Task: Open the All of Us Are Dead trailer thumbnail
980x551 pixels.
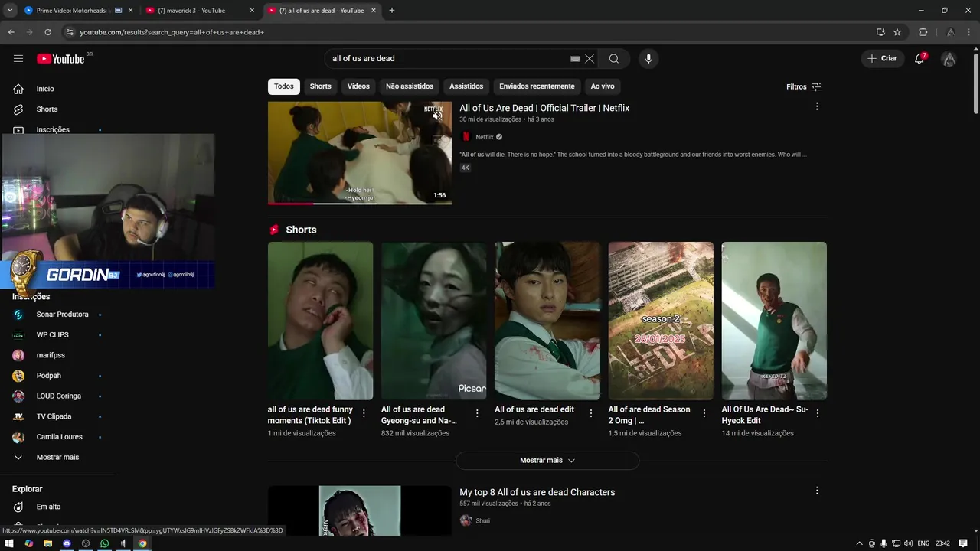Action: (x=360, y=153)
